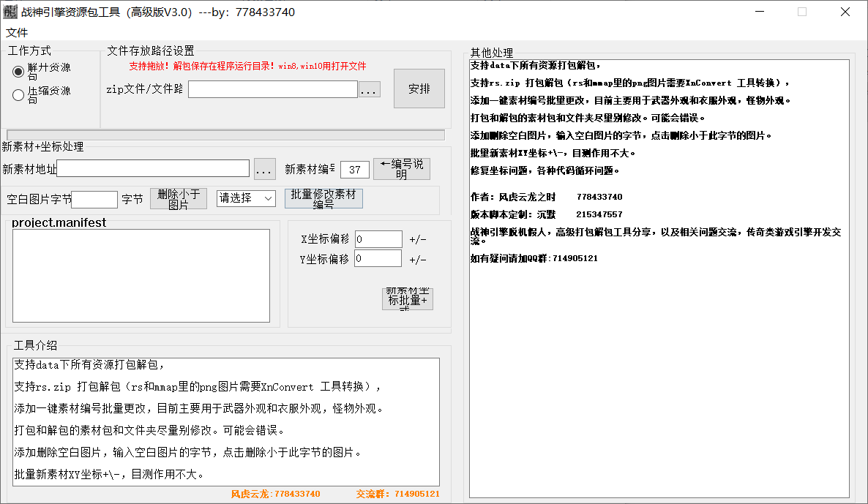Viewport: 868px width, 504px height.
Task: Click inside the 其他处理 text area
Action: [x=659, y=279]
